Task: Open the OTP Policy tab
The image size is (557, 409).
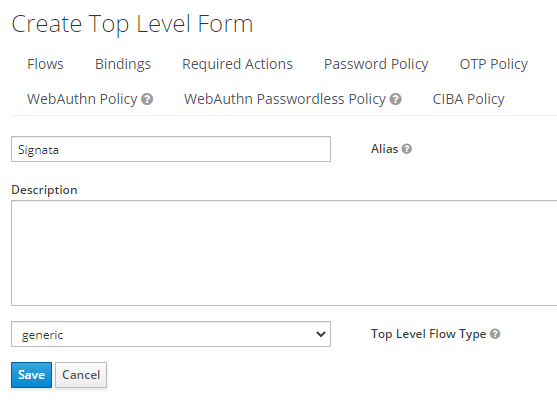Action: pyautogui.click(x=494, y=64)
